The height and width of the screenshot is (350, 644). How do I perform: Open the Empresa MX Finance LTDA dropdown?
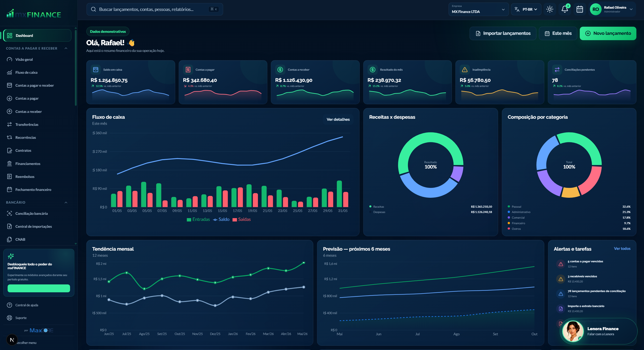(x=478, y=9)
